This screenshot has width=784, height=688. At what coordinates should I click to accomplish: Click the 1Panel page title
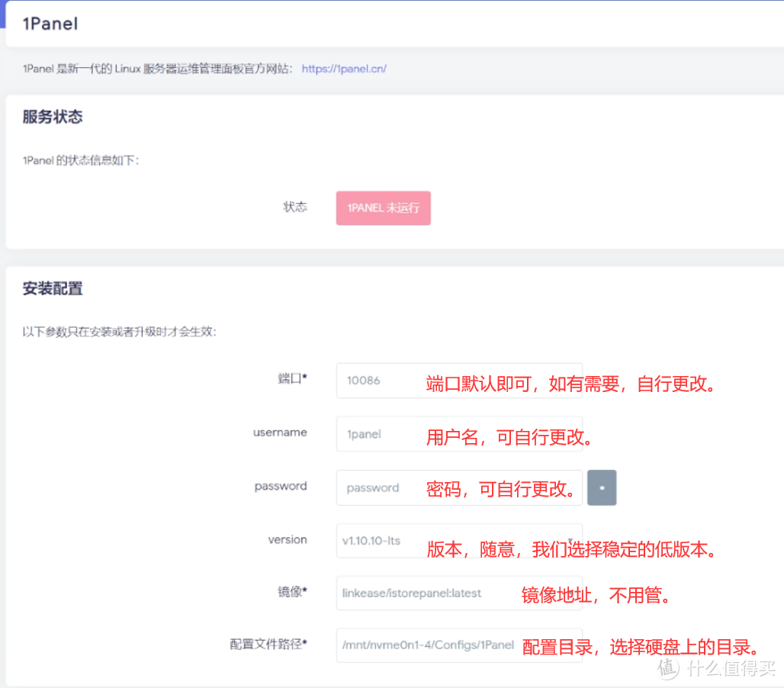tap(49, 24)
